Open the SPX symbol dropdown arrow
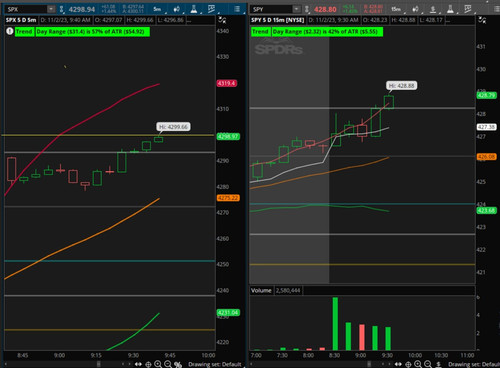 click(x=51, y=9)
